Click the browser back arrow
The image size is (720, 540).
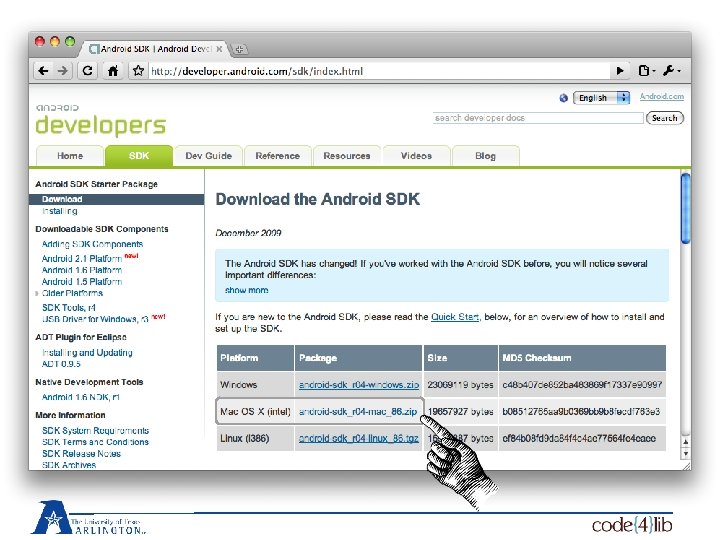point(43,71)
